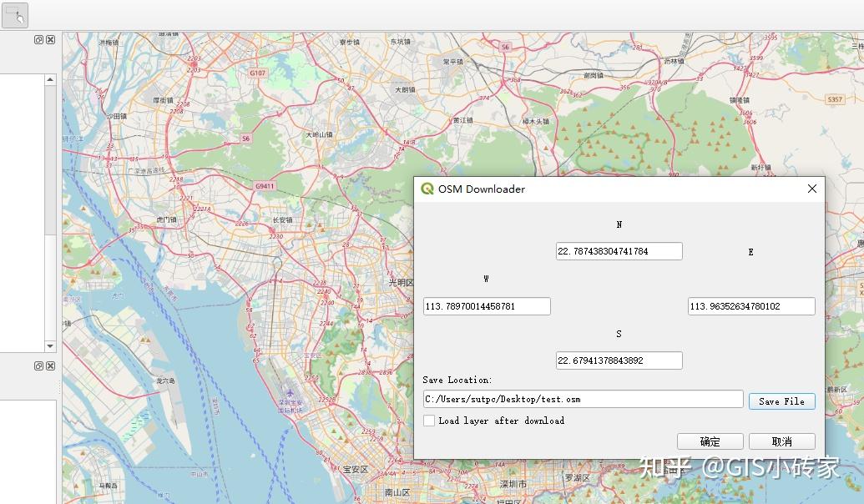The image size is (864, 504).
Task: Click the QGIS logo in dialog title bar
Action: [x=428, y=189]
